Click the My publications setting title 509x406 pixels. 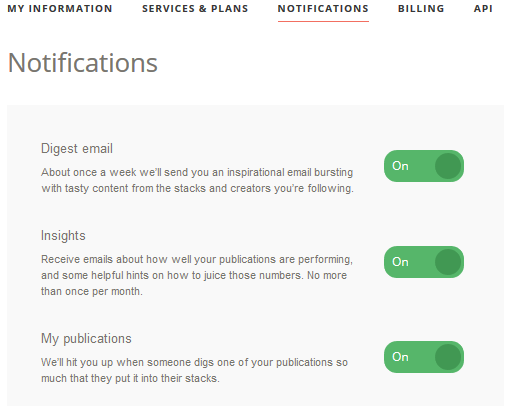[86, 339]
